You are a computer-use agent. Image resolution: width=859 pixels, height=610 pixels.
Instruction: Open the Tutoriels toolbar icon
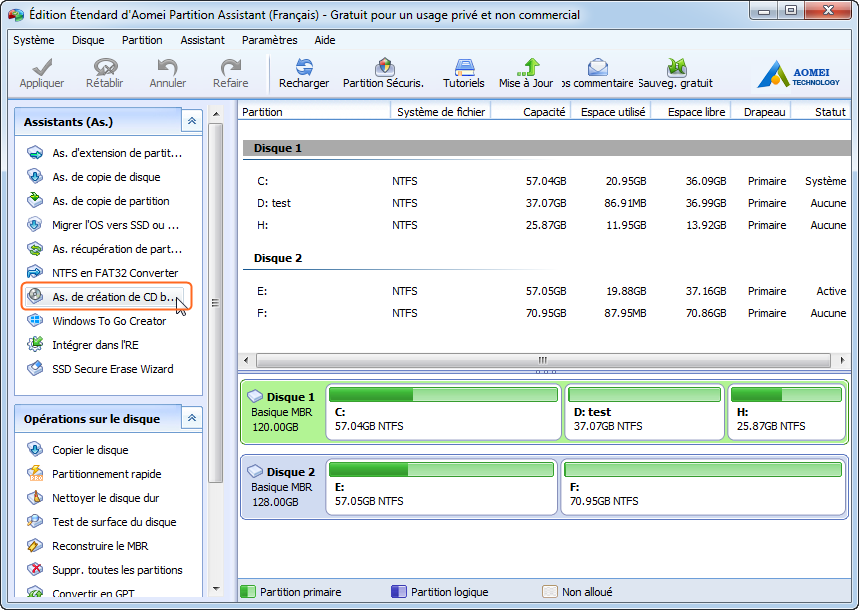(x=464, y=67)
